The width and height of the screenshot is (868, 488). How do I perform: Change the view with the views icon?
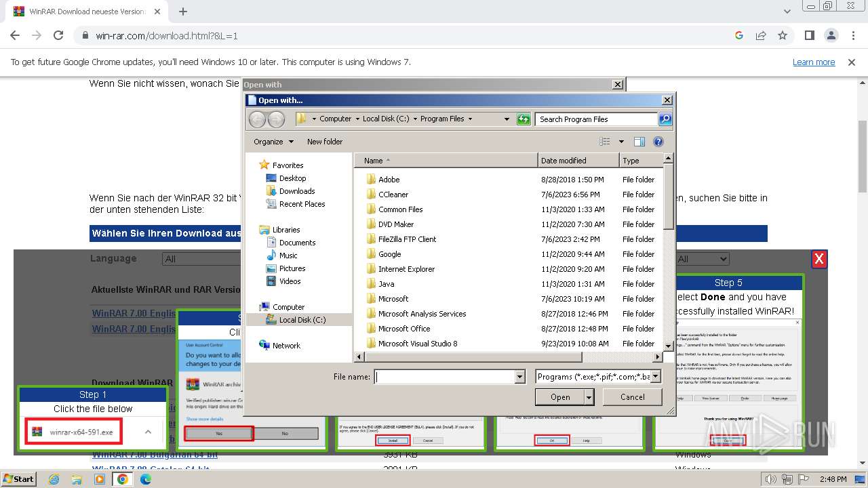click(606, 142)
